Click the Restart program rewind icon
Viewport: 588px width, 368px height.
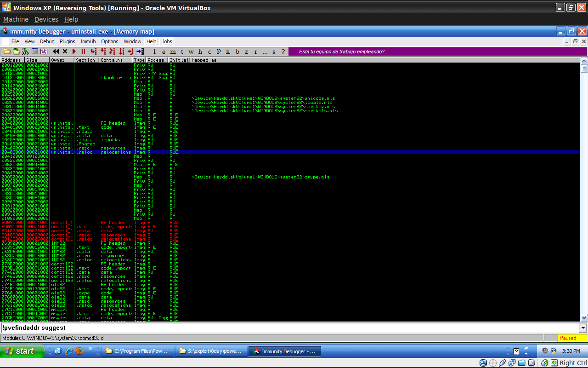tap(56, 52)
